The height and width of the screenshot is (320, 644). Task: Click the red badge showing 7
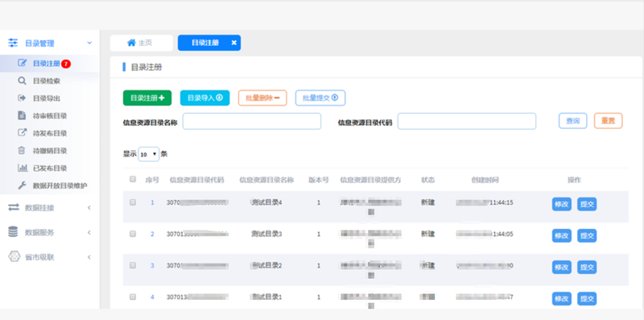click(x=66, y=64)
